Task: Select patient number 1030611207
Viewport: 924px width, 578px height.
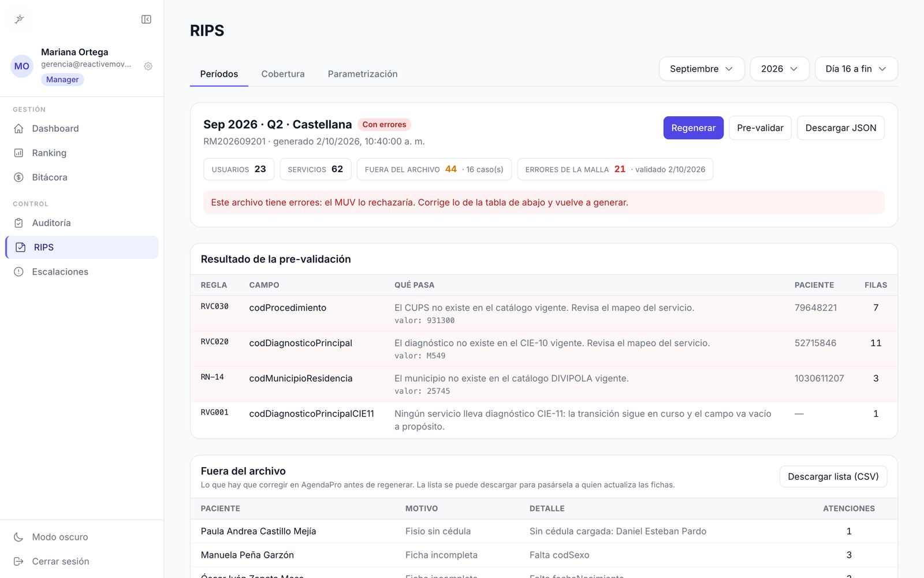Action: pyautogui.click(x=819, y=378)
